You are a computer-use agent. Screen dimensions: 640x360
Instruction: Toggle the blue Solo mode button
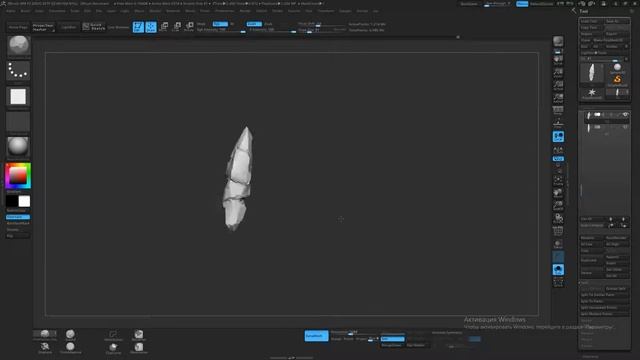558,270
